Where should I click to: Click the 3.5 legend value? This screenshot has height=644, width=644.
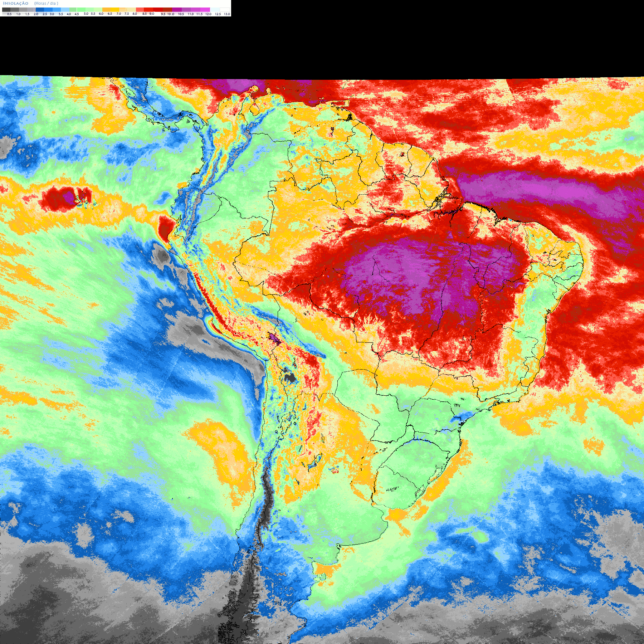(x=61, y=14)
